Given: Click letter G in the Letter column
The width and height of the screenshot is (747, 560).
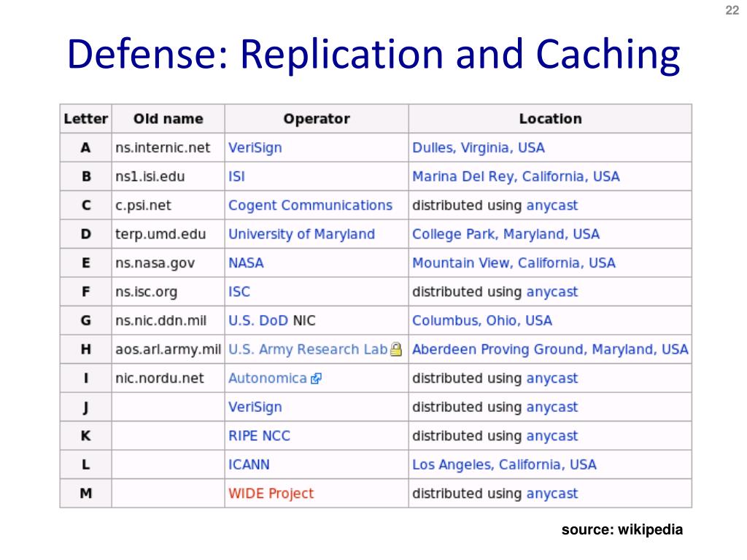Looking at the screenshot, I should (86, 321).
